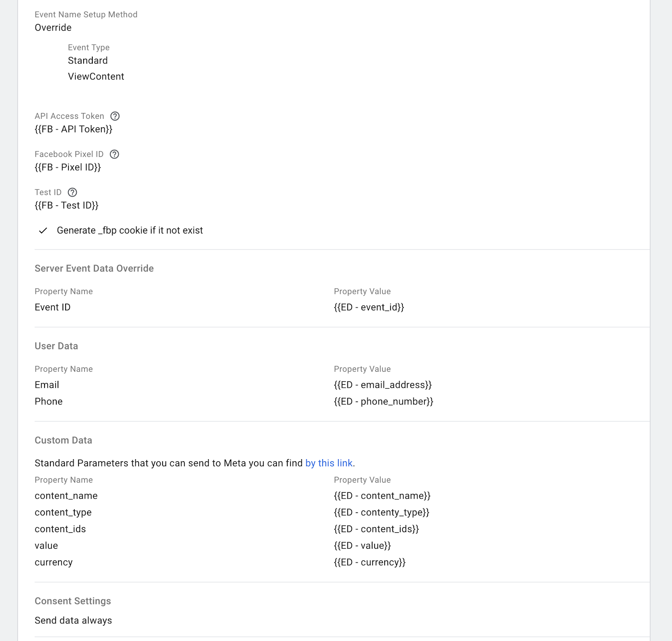Select the {{ED - email_address}} variable
This screenshot has height=641, width=672.
point(383,385)
